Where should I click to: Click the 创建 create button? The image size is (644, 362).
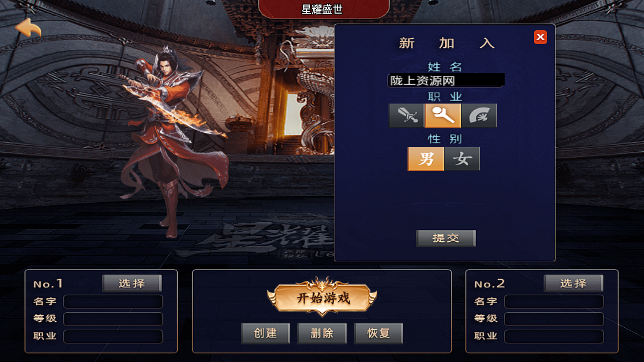266,333
